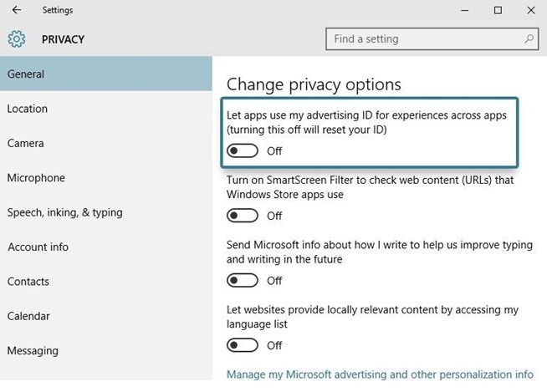Select the Calendar category

pos(28,316)
